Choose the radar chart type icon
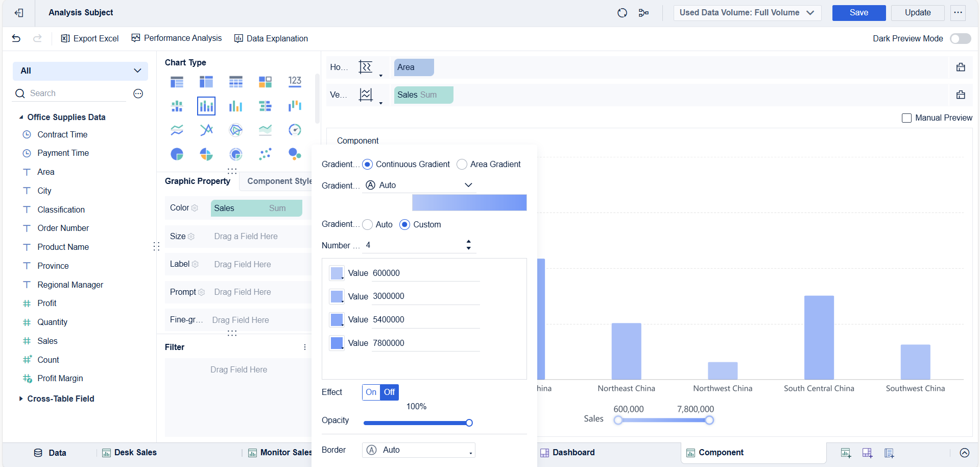Image resolution: width=980 pixels, height=467 pixels. point(235,130)
